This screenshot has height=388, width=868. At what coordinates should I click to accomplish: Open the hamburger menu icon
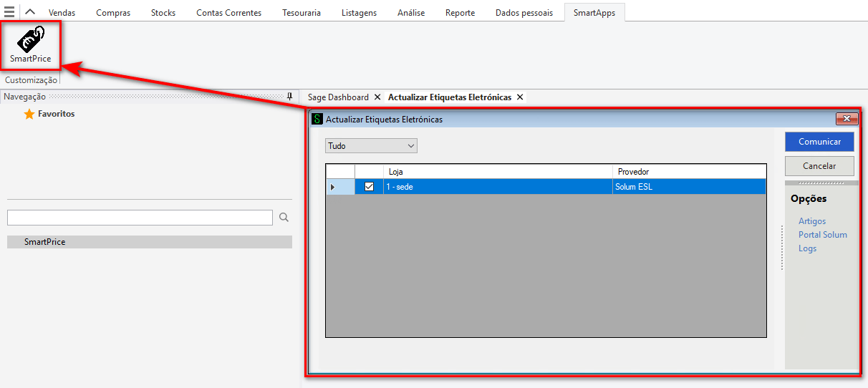click(9, 12)
